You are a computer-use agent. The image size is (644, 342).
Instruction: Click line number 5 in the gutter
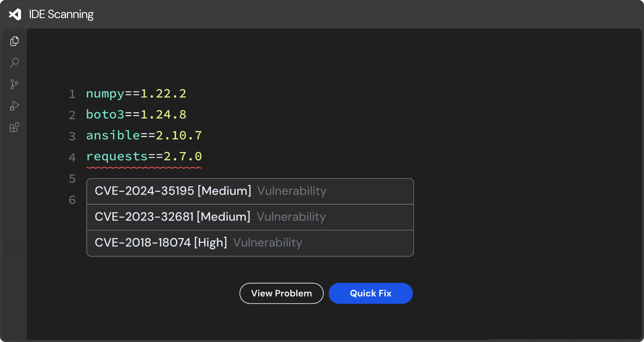pos(72,179)
